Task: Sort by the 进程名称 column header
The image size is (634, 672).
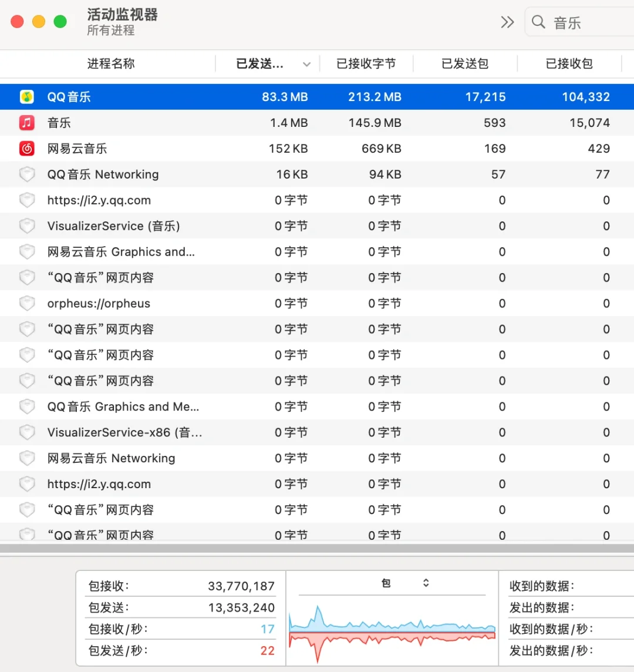Action: [110, 64]
